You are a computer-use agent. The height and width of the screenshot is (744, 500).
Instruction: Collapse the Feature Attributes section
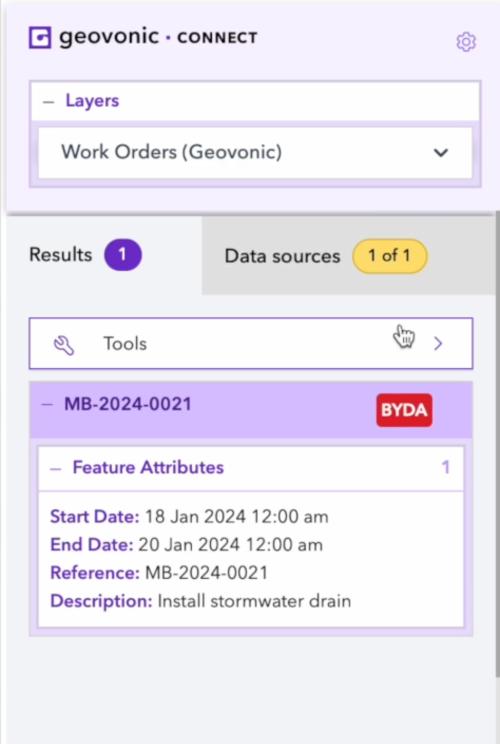click(x=251, y=468)
